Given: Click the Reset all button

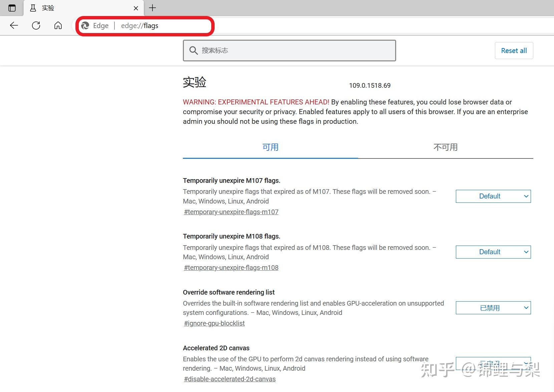Looking at the screenshot, I should [514, 51].
